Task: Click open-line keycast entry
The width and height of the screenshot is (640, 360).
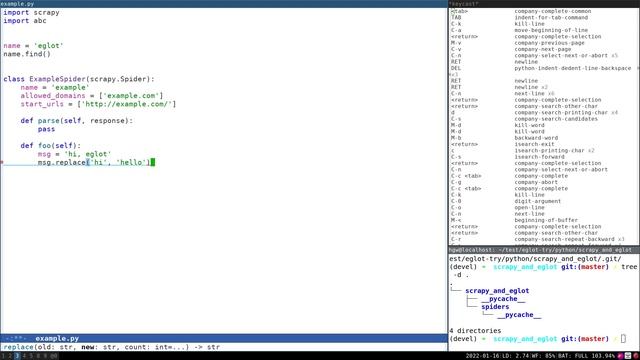Action: (x=529, y=207)
